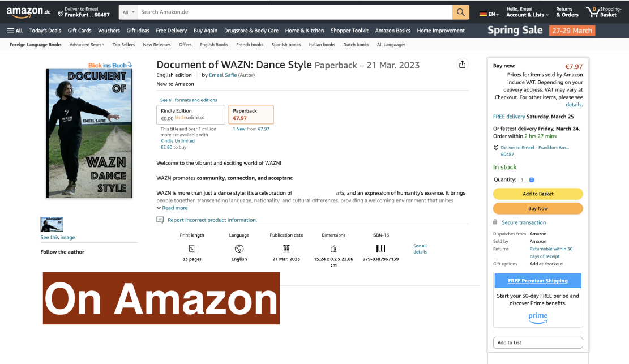Open the shopping basket icon
This screenshot has width=629, height=364.
click(x=593, y=12)
